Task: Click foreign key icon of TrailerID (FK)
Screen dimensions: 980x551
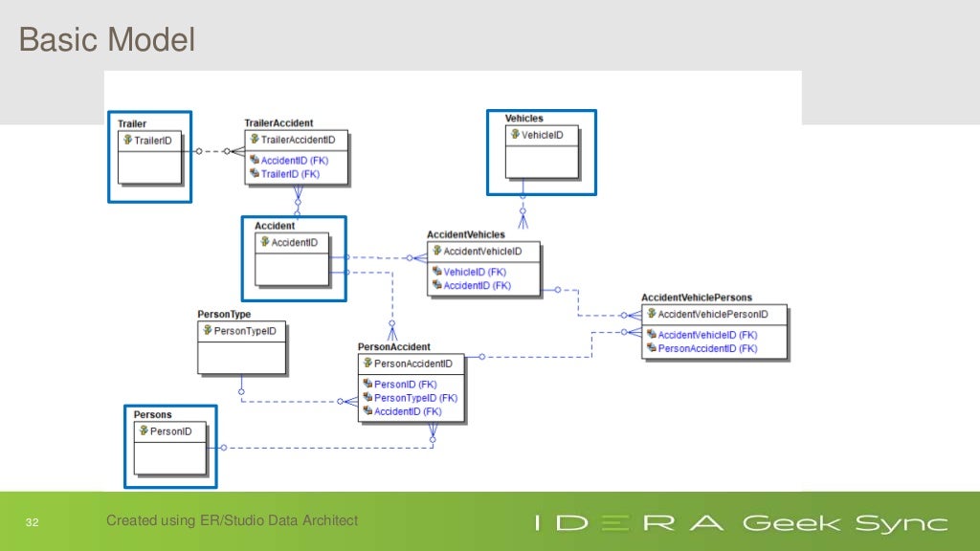Action: point(255,174)
